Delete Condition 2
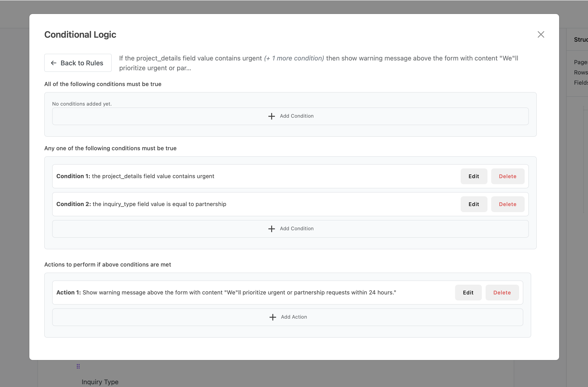The height and width of the screenshot is (387, 588). (507, 204)
